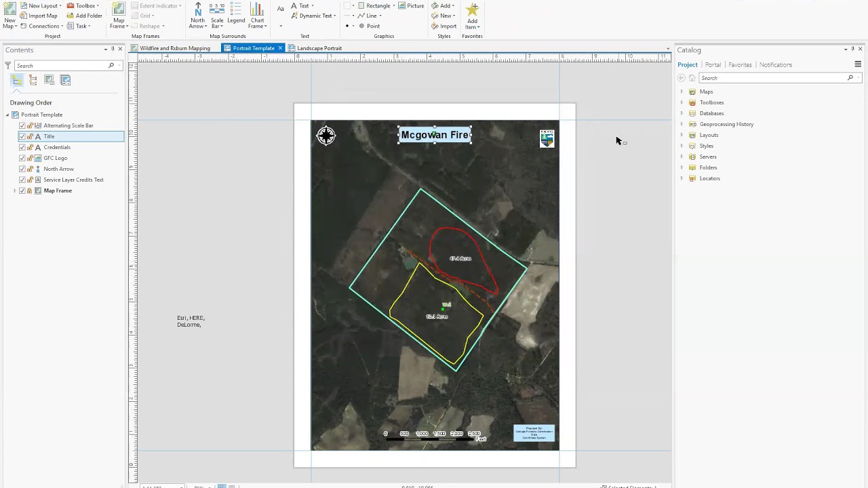The image size is (868, 488).
Task: Toggle visibility of Credentials element
Action: click(x=22, y=147)
